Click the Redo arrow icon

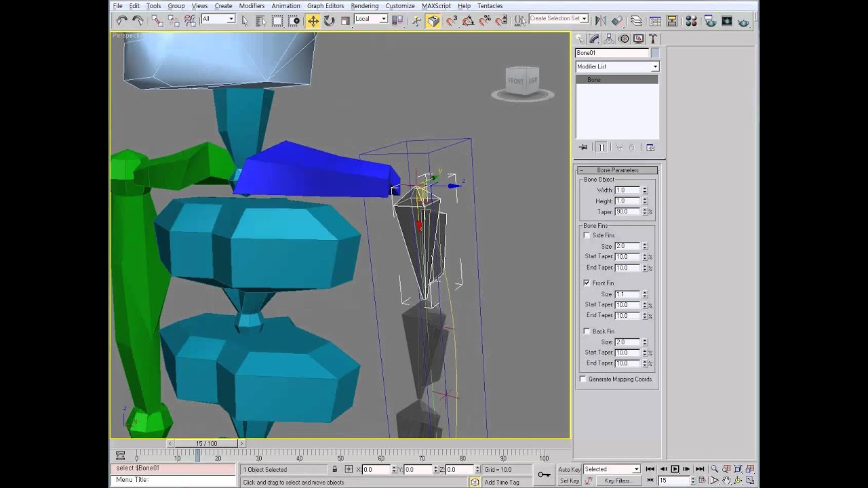138,21
